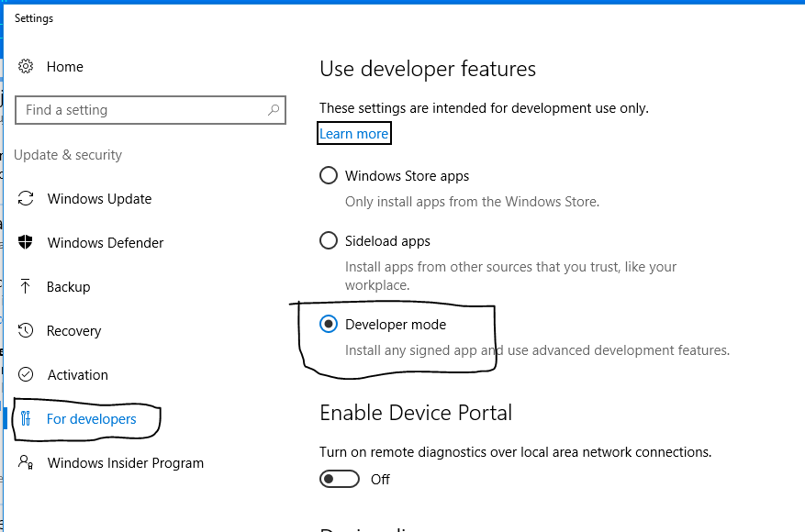
Task: Open the Windows Defender section
Action: pyautogui.click(x=106, y=243)
